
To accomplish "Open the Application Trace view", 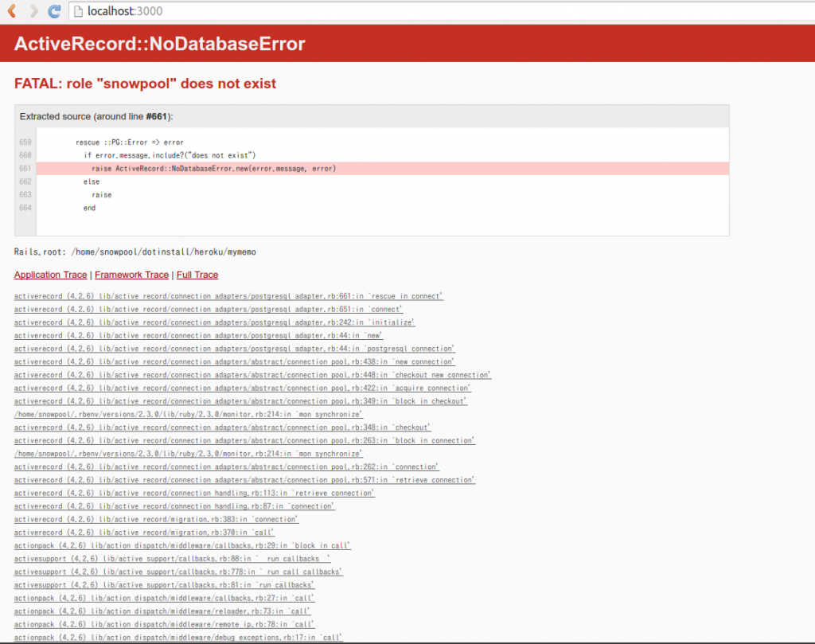I will 50,275.
